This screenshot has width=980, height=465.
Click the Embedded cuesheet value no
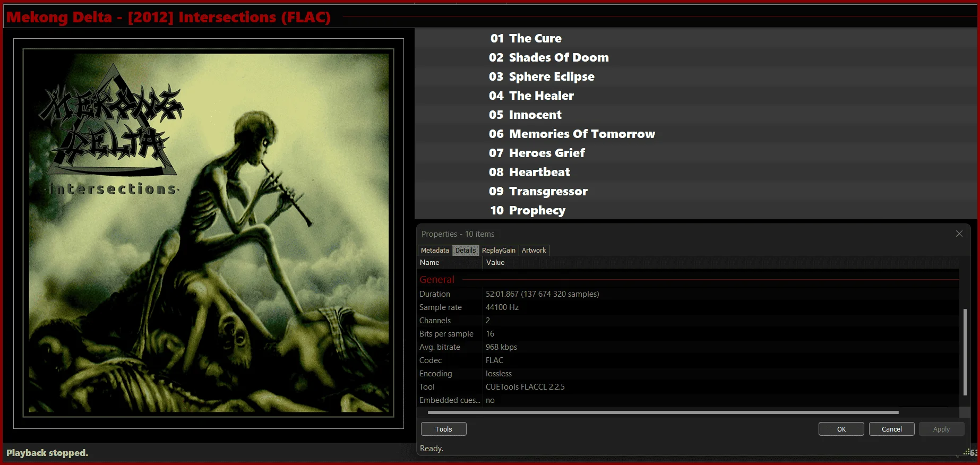pos(490,400)
